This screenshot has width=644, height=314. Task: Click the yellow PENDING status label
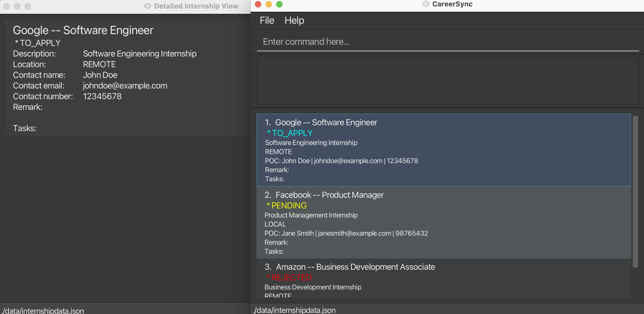pos(289,206)
